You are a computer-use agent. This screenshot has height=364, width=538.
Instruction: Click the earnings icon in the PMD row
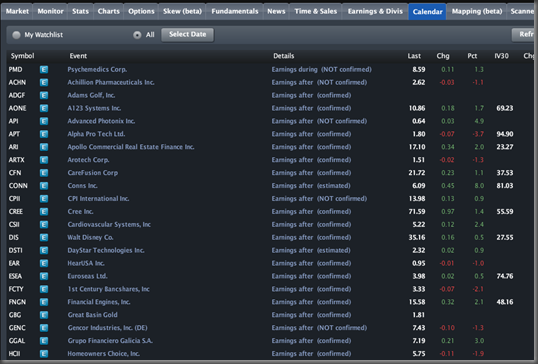44,70
